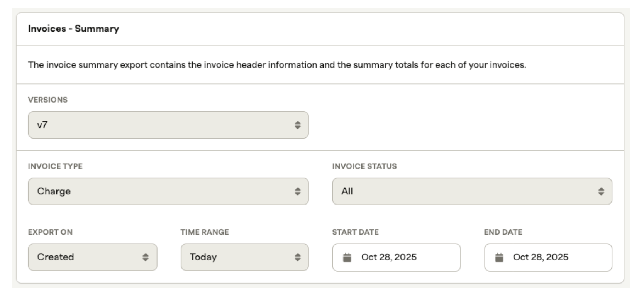The image size is (644, 301).
Task: Click the invoice summary export description text
Action: pos(277,65)
